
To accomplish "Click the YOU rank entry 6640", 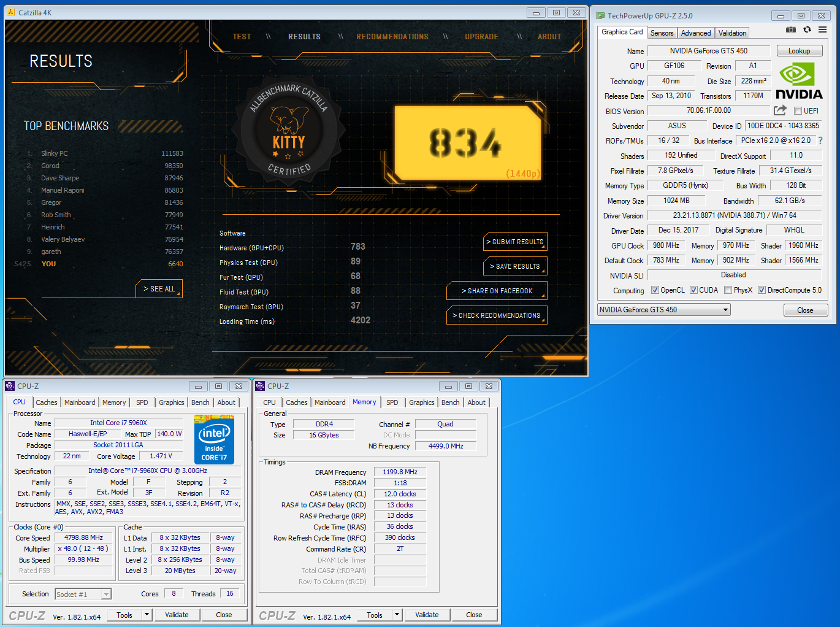I will 99,264.
